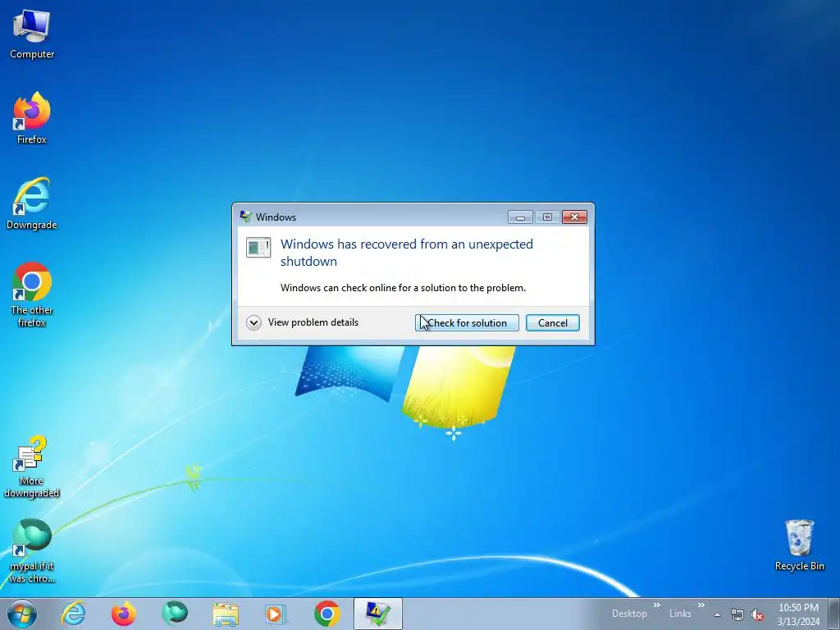Open the Windows Start orb
The image size is (840, 630).
[x=22, y=614]
